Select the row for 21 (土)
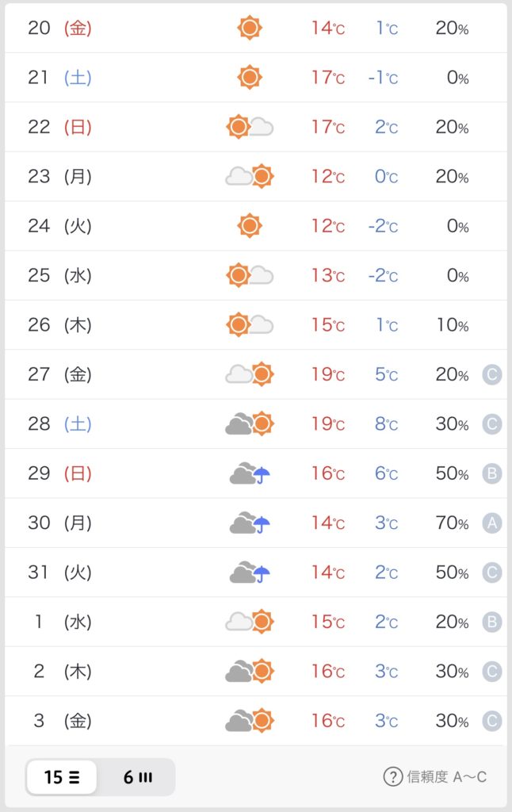Viewport: 512px width, 812px height. click(256, 78)
